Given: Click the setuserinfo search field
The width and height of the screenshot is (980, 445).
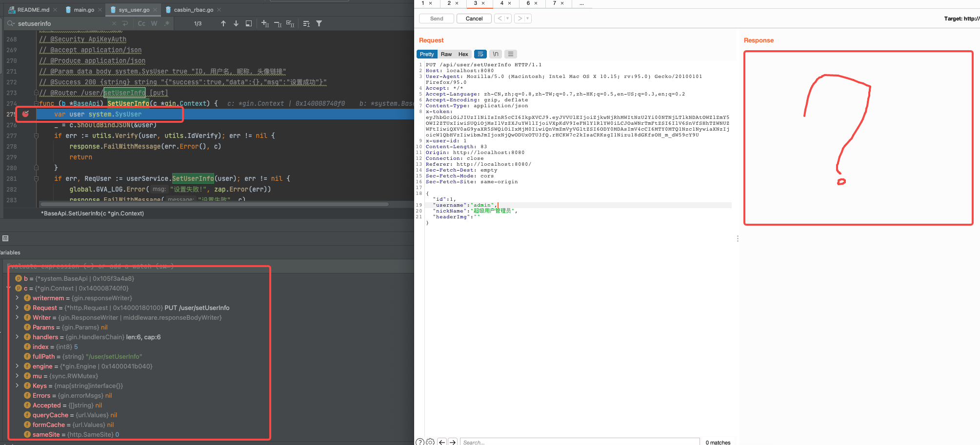Looking at the screenshot, I should [63, 23].
